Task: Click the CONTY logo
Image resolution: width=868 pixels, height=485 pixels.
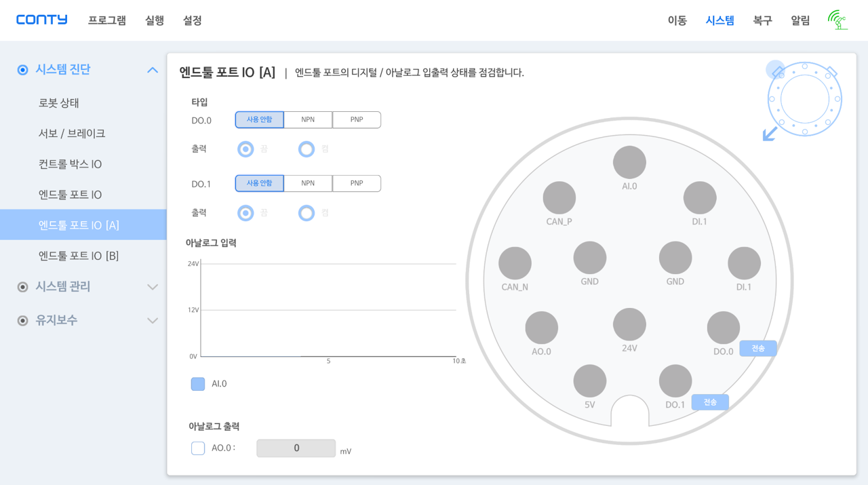Action: pos(42,20)
